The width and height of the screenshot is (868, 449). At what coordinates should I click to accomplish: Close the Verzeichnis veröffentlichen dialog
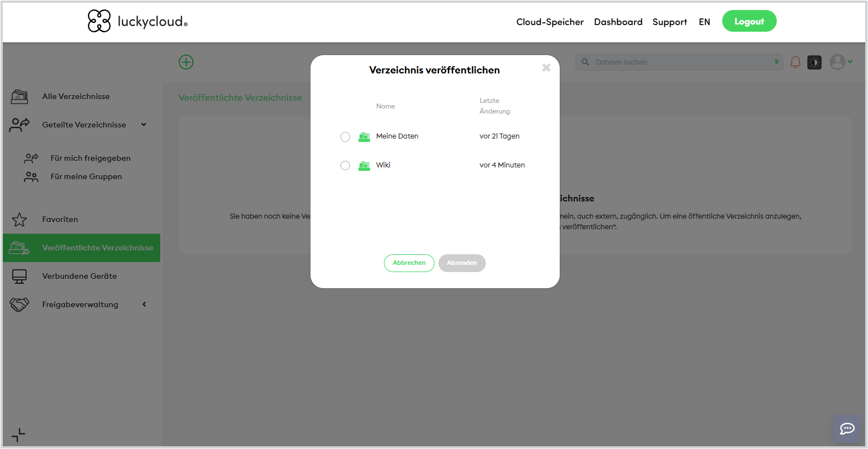pos(546,67)
